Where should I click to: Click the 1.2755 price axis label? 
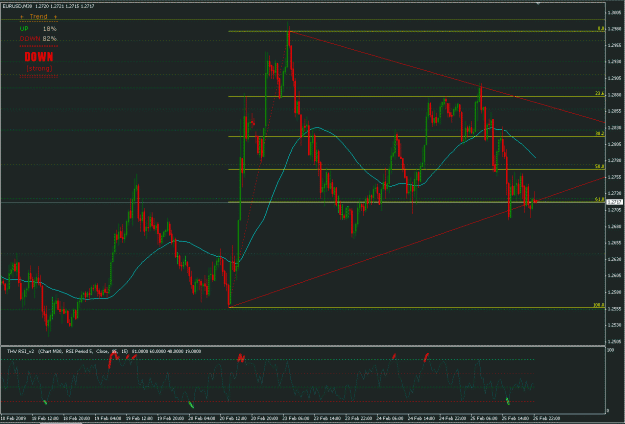pos(614,177)
